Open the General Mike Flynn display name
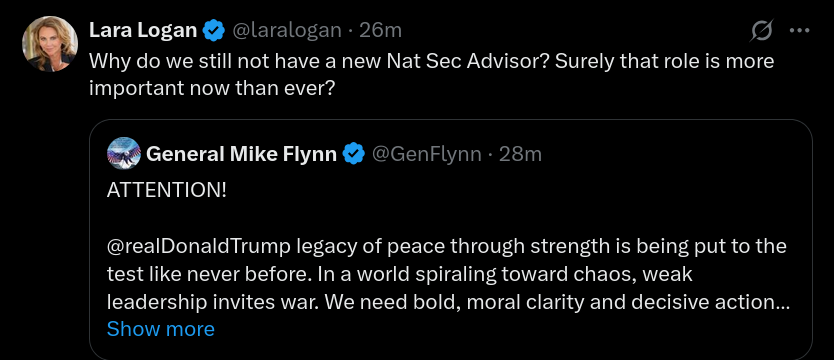834x360 pixels. (x=241, y=154)
